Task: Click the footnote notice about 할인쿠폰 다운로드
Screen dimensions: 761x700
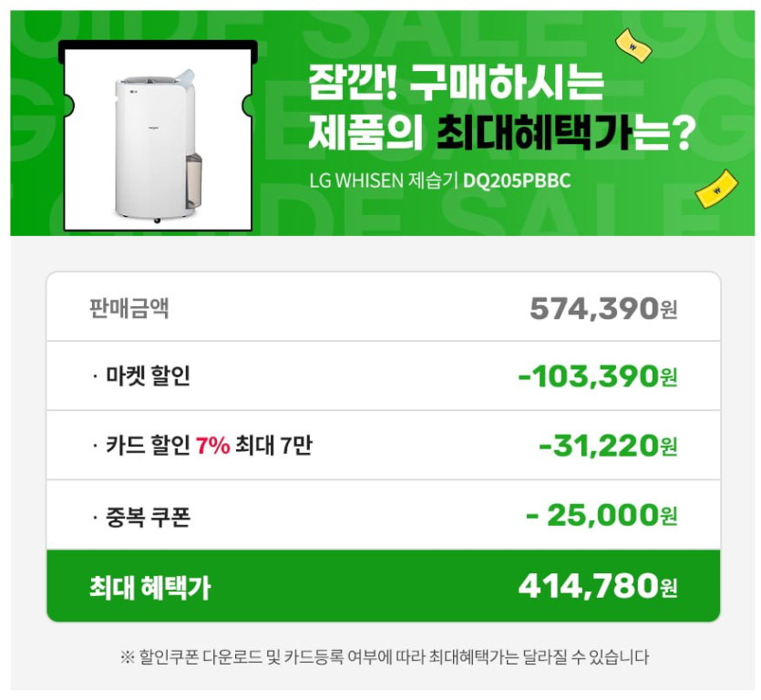Action: pos(383,656)
